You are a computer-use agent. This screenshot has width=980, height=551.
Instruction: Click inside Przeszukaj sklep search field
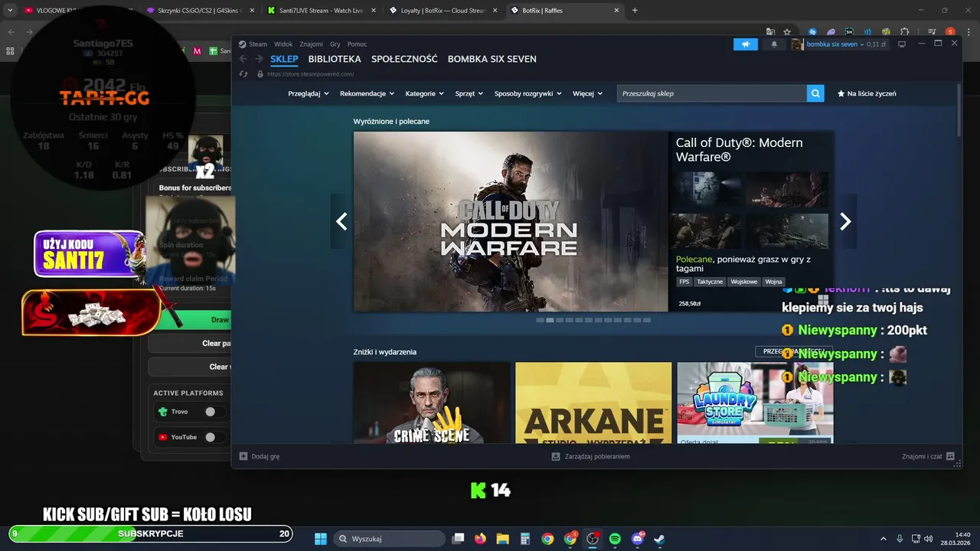[x=711, y=93]
